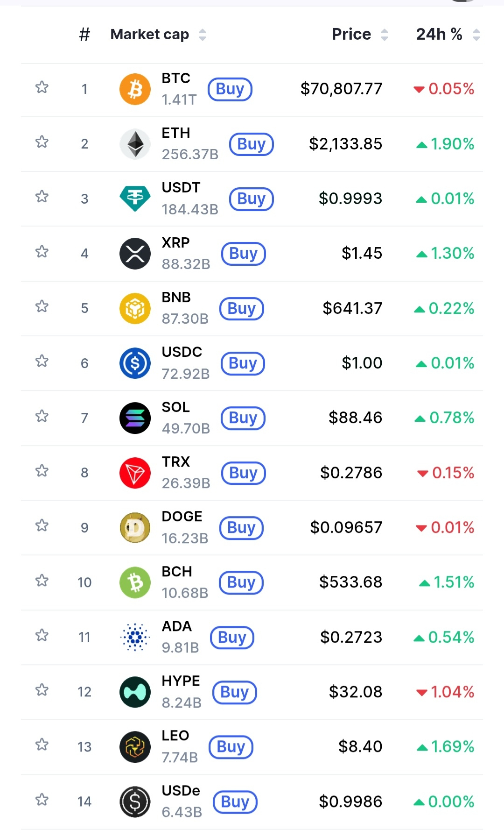Click the Solana SOL logo

coord(135,418)
